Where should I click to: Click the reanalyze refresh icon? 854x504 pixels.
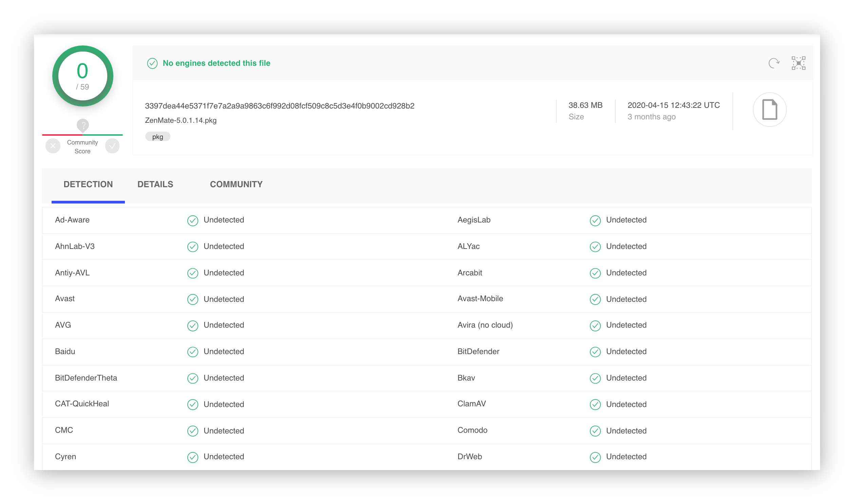coord(774,63)
